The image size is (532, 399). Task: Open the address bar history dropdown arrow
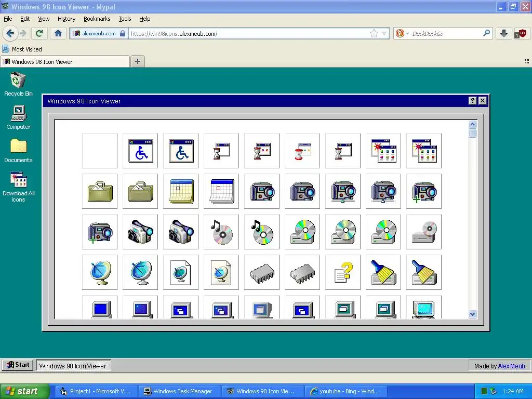tap(384, 33)
